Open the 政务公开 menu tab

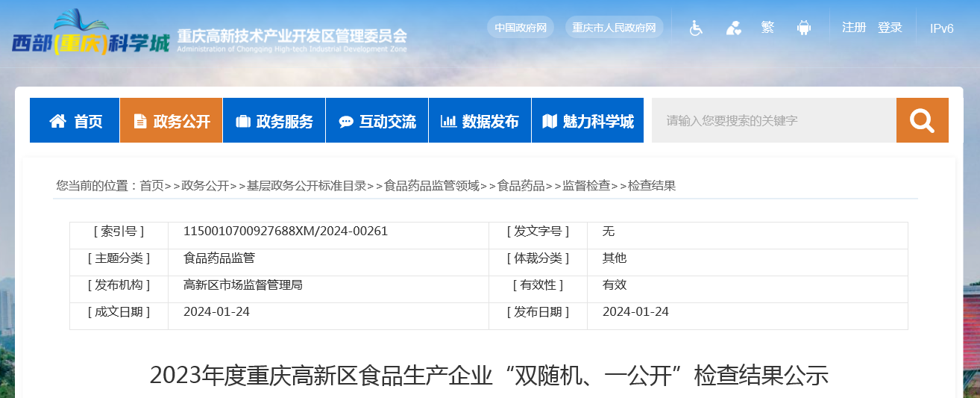171,120
